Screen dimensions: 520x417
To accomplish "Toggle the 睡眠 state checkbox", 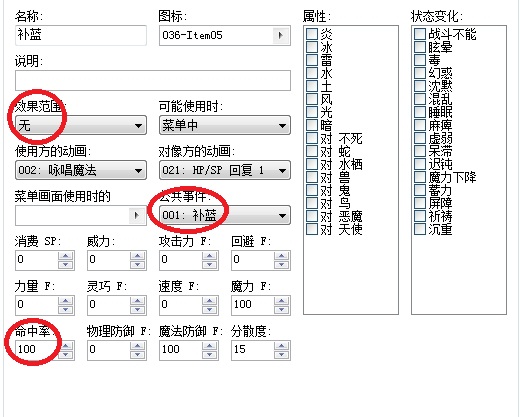I will 420,112.
